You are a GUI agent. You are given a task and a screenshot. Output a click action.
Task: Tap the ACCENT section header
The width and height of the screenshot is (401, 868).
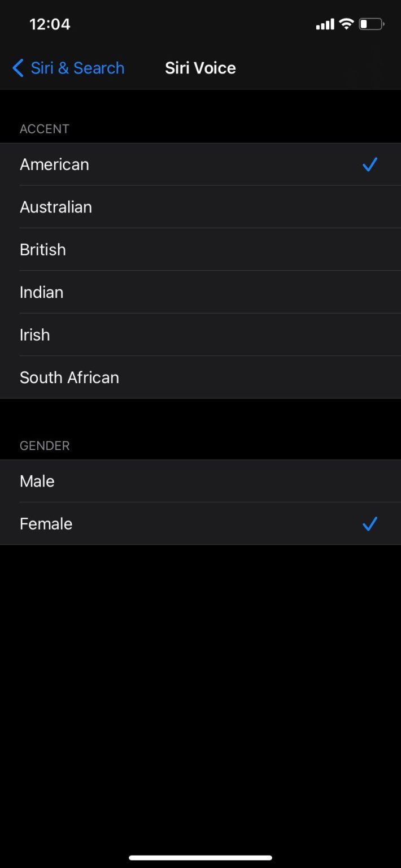coord(45,129)
